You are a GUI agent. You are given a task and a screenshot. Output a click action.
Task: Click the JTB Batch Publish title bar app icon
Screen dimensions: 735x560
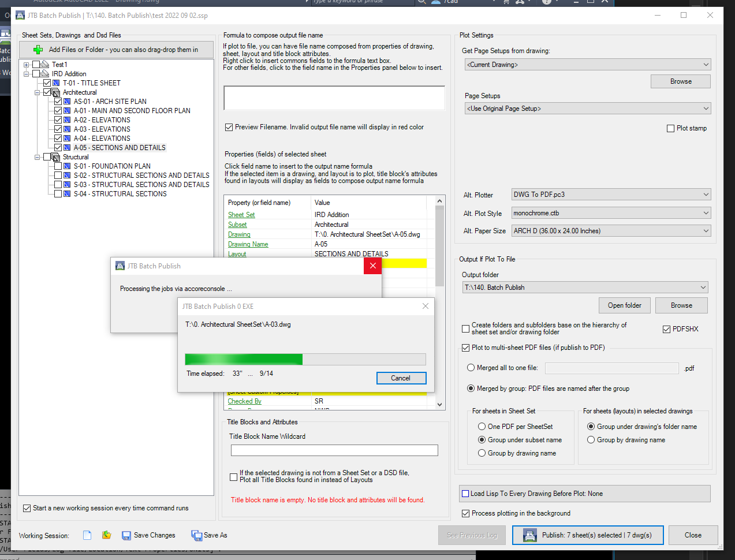pos(20,16)
